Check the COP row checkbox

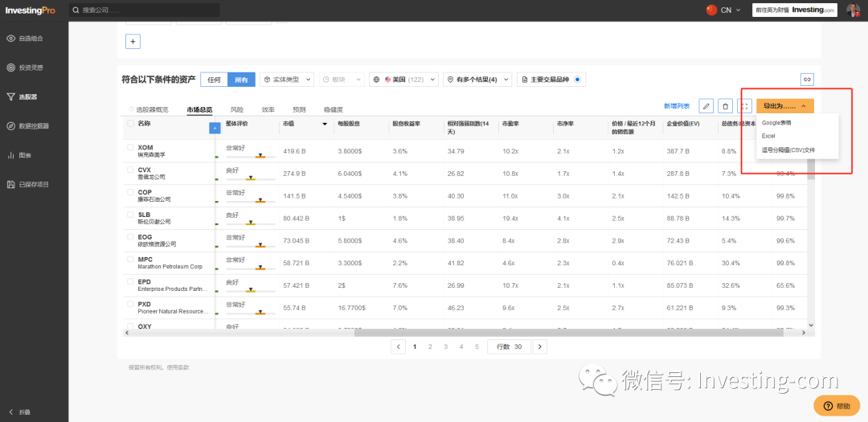click(131, 192)
